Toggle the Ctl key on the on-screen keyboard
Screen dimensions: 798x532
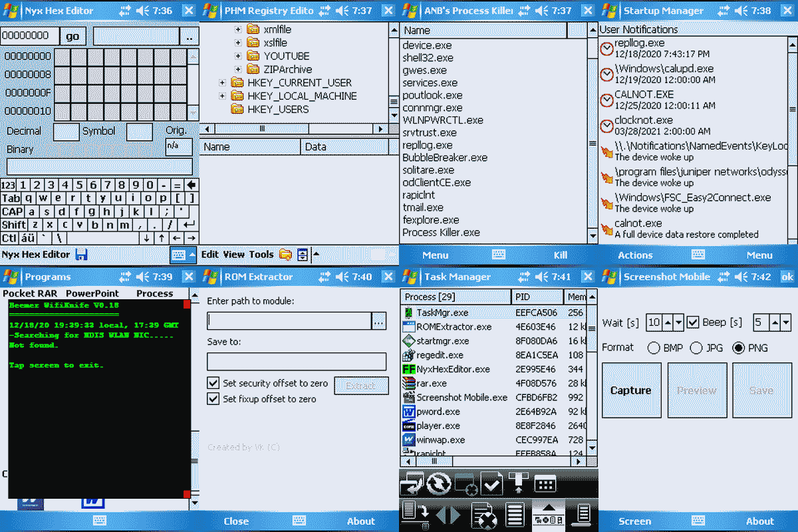(x=9, y=238)
